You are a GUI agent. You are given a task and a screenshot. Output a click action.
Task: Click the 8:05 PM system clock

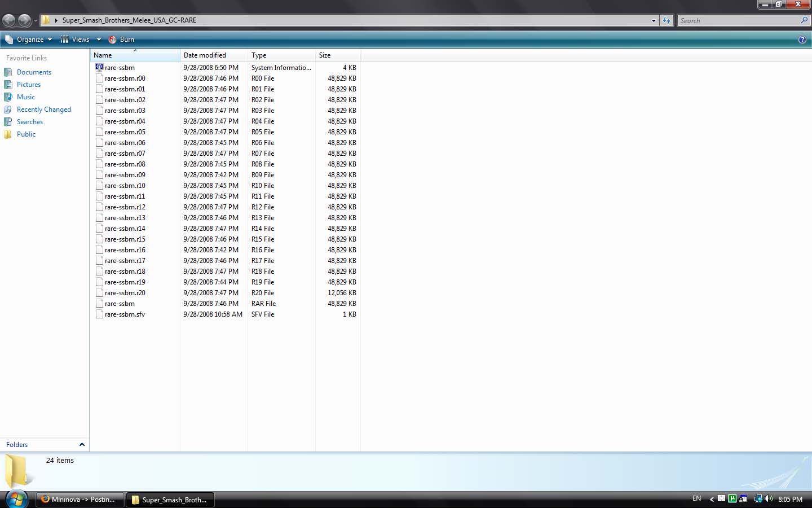(x=790, y=499)
